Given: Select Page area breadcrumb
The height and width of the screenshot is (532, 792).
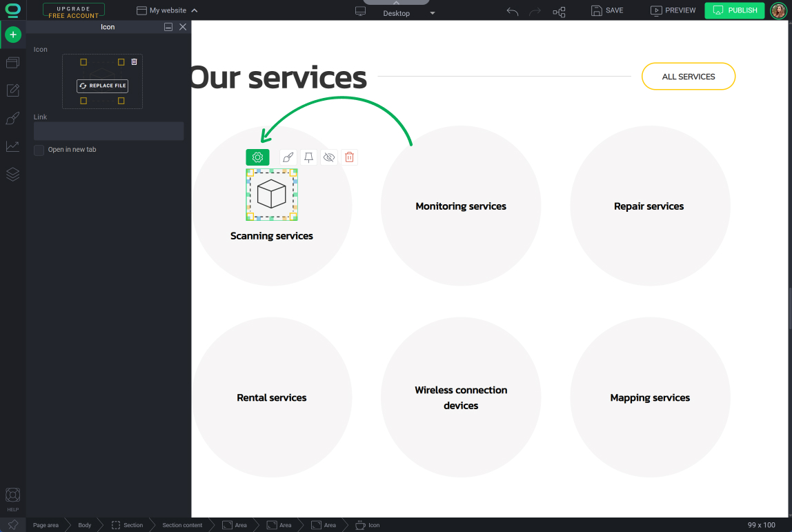Looking at the screenshot, I should (46, 525).
